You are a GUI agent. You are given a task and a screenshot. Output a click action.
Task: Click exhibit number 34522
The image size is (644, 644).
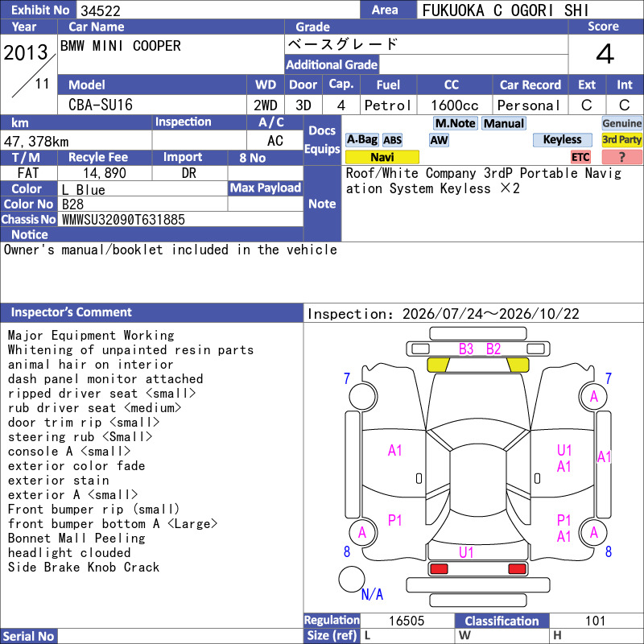(101, 10)
